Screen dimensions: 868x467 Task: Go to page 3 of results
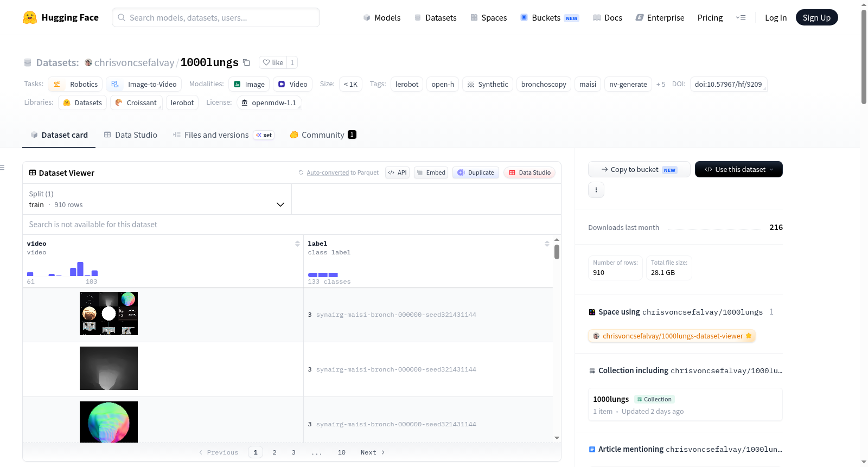click(x=293, y=452)
